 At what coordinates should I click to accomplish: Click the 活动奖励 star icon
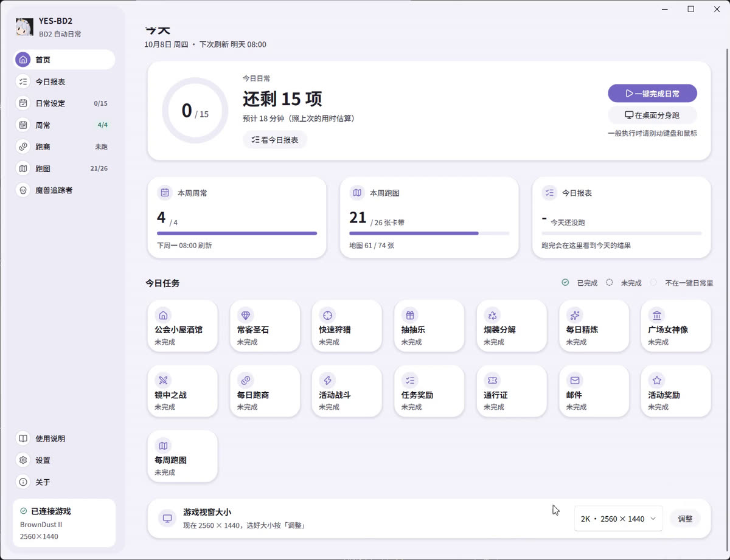tap(657, 380)
